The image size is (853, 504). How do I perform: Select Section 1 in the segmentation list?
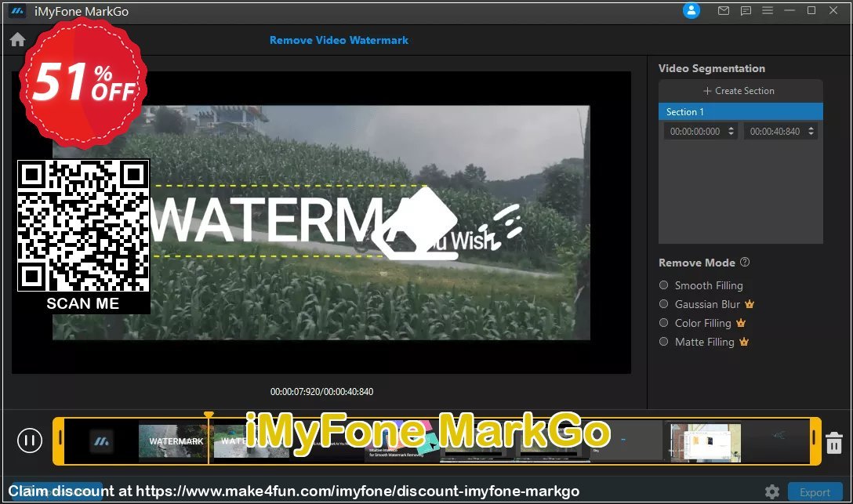click(x=740, y=111)
